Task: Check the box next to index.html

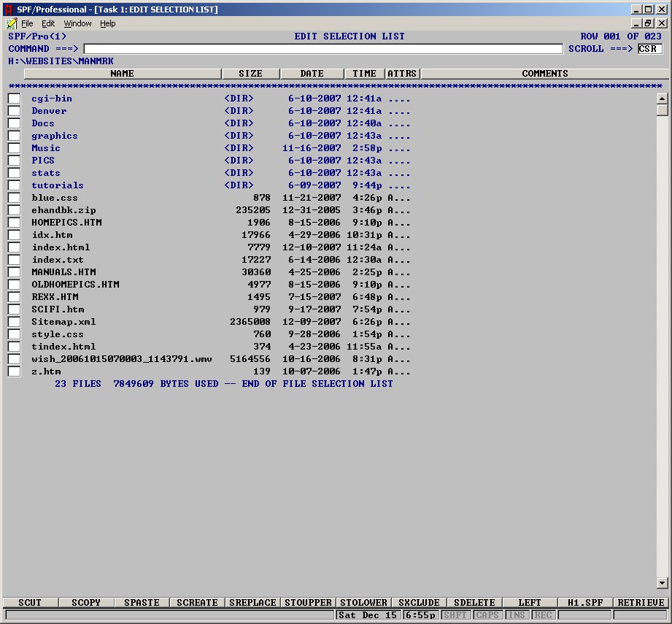Action: coord(14,247)
